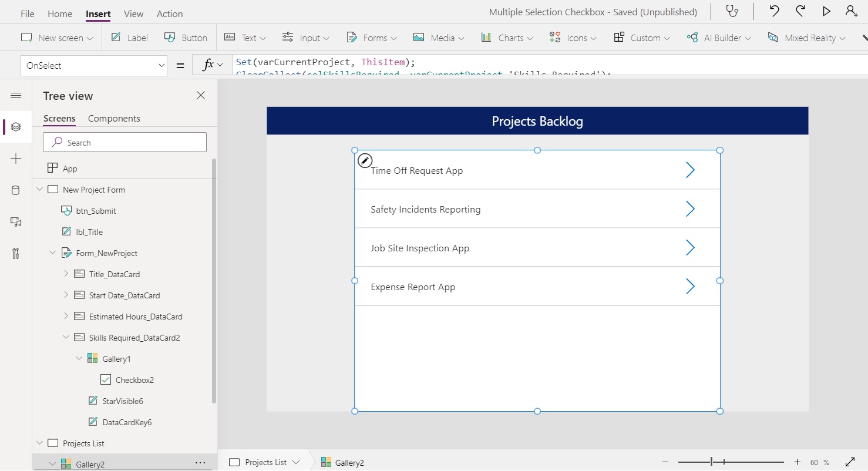868x471 pixels.
Task: Open the Insert pane from left rail
Action: click(x=15, y=159)
